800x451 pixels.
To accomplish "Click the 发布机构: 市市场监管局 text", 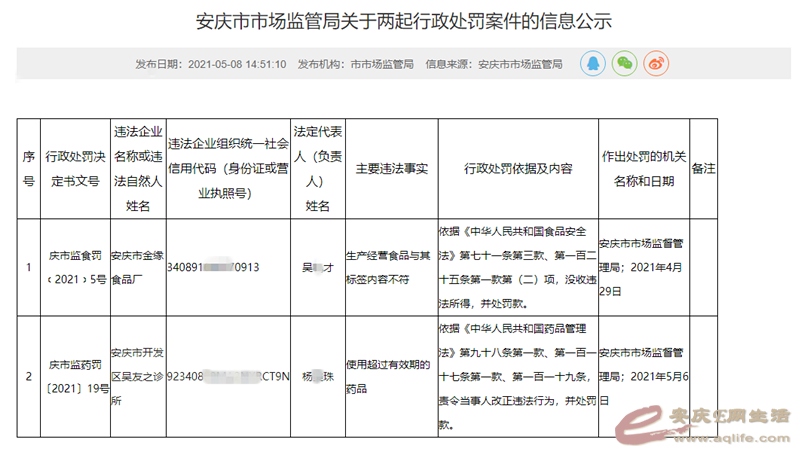I will [356, 64].
